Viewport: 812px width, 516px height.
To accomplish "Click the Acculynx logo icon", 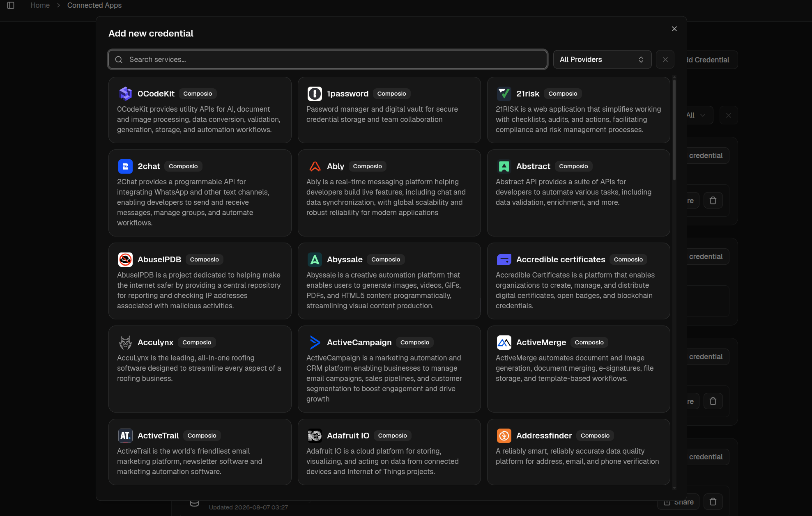I will (125, 342).
